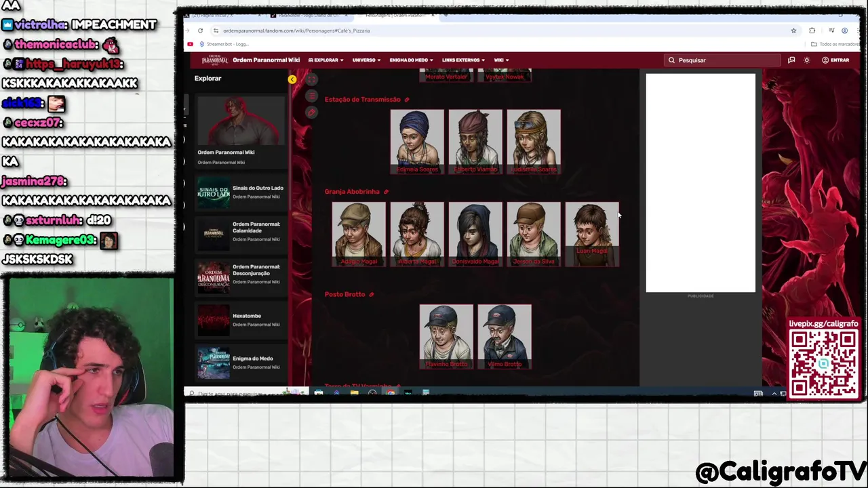Open Adágio Magal character portrait
Viewport: 868px width, 488px height.
coord(359,234)
